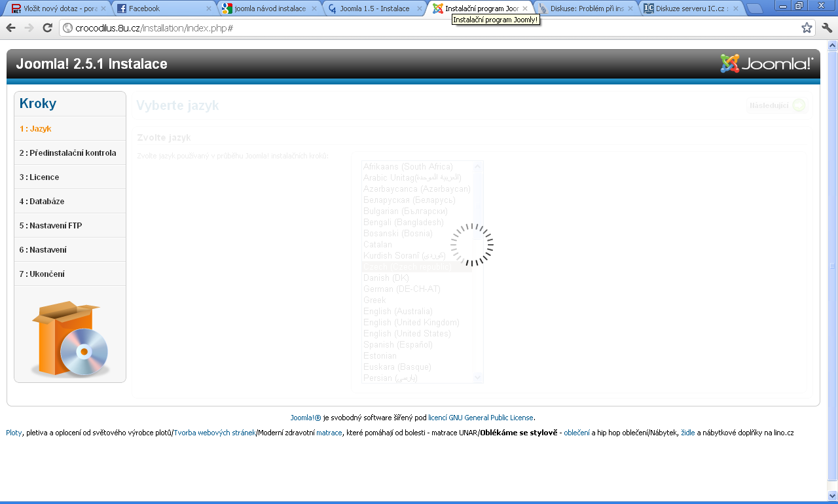Close the 'Vložit nový dotaz' tab
The image size is (838, 504).
point(103,9)
